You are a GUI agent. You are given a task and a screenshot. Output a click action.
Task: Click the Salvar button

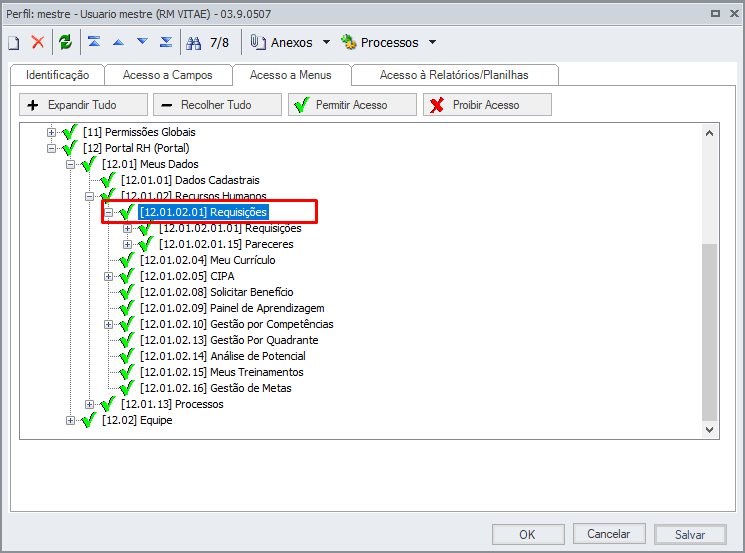point(690,534)
